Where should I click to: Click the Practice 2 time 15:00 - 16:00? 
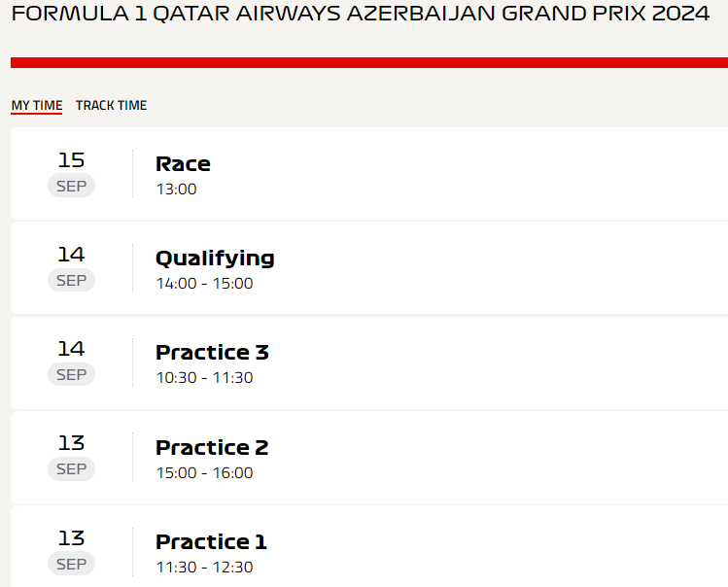pyautogui.click(x=204, y=472)
